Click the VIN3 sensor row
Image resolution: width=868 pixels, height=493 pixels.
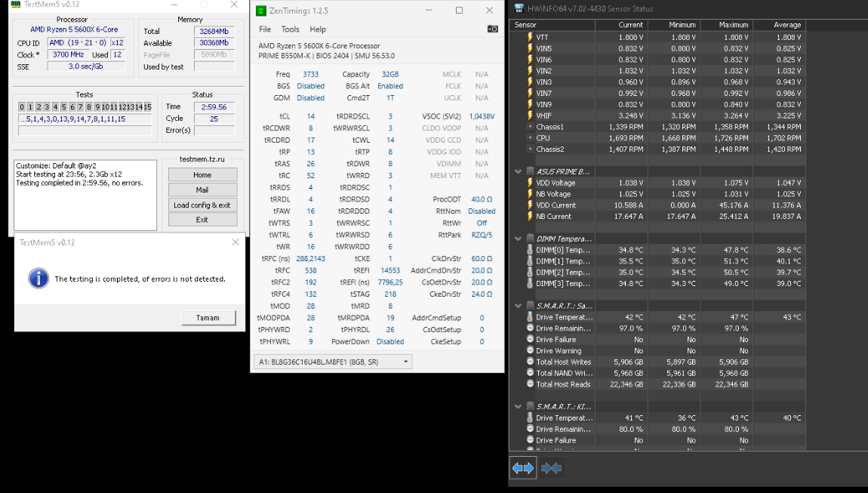(657, 82)
